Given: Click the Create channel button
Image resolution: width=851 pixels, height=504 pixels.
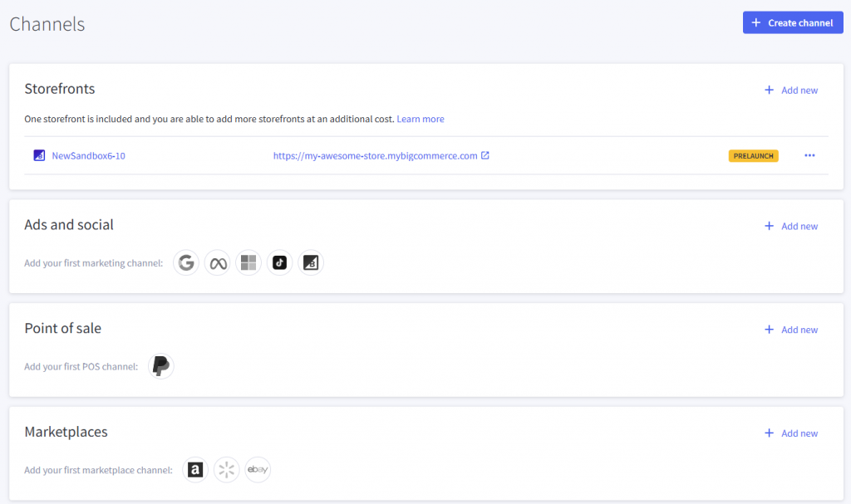Looking at the screenshot, I should [792, 22].
